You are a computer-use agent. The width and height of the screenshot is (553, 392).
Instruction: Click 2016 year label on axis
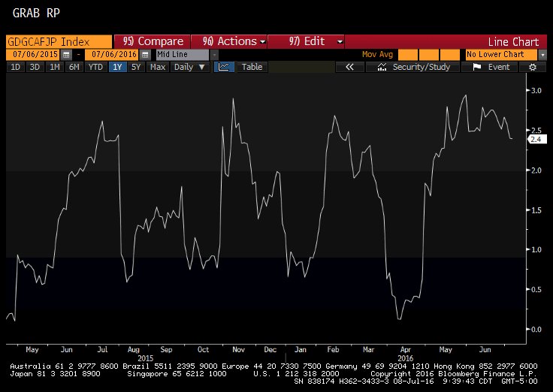[406, 358]
